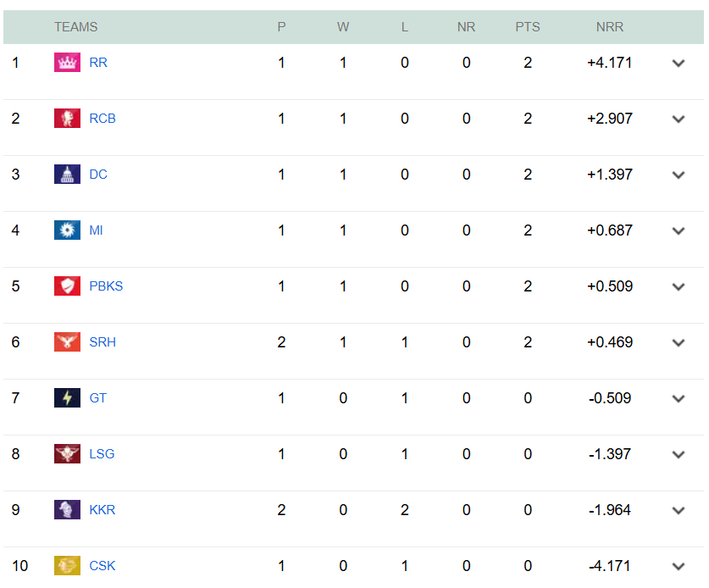Click the NRR column header

[609, 26]
